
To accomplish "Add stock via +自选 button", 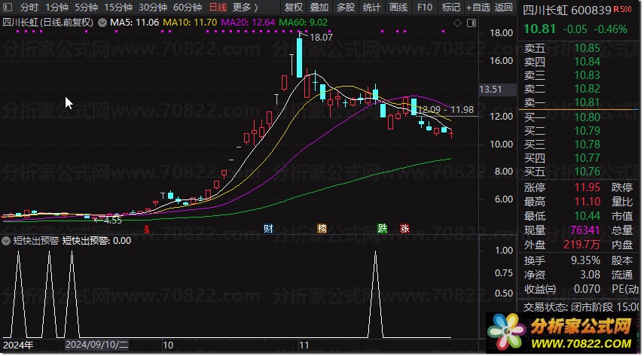I will (478, 8).
